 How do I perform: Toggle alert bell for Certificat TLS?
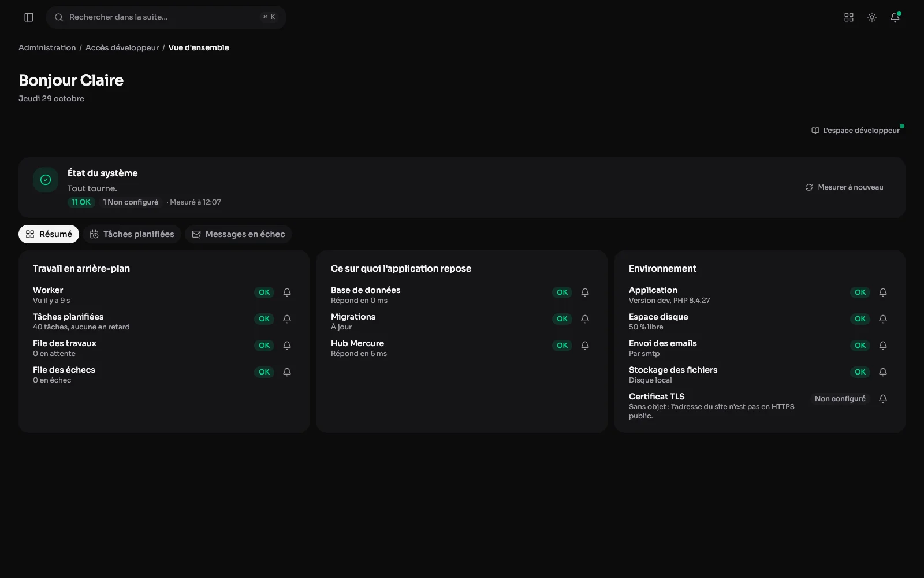883,399
